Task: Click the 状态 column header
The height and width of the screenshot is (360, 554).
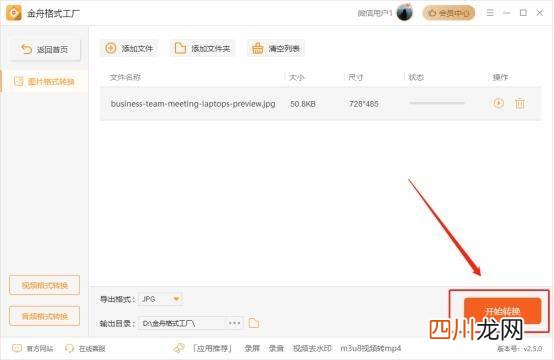Action: coord(416,77)
